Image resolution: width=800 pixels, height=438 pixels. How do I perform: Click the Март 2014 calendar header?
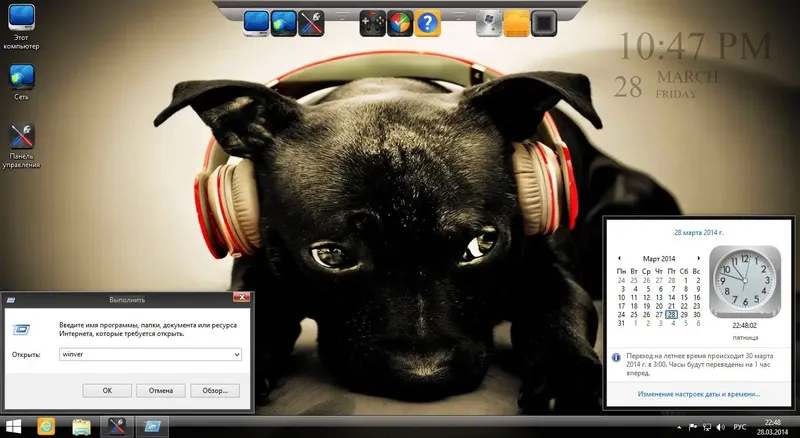(x=659, y=259)
